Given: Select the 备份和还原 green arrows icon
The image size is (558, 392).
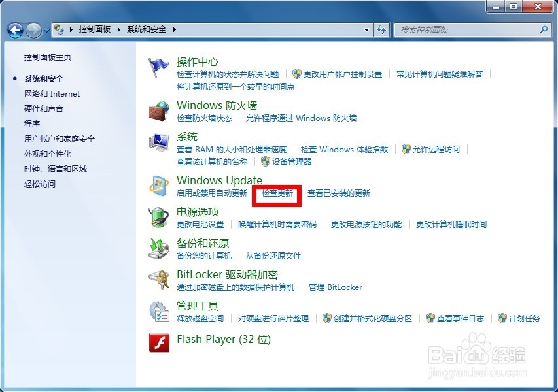Looking at the screenshot, I should click(x=159, y=250).
